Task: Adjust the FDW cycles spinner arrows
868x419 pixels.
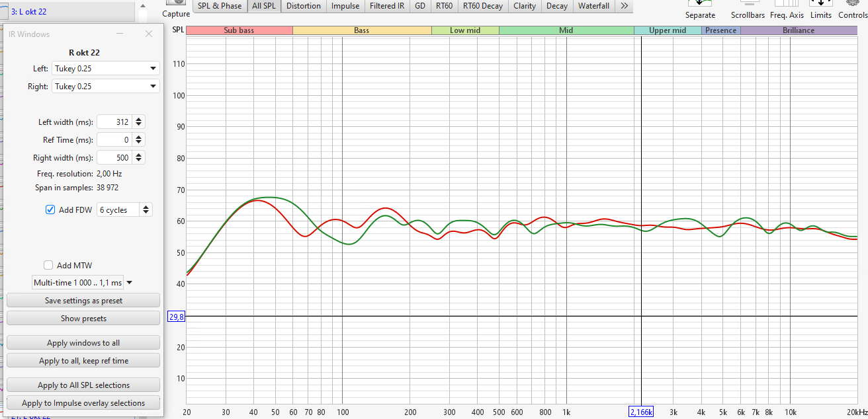Action: pos(146,209)
